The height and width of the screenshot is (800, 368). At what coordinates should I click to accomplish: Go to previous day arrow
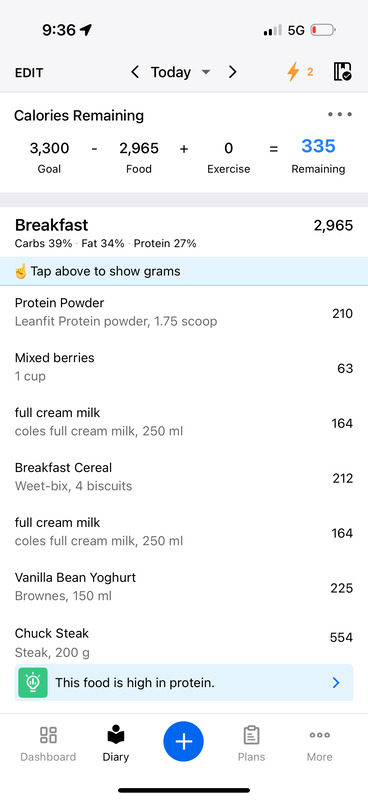pos(135,72)
